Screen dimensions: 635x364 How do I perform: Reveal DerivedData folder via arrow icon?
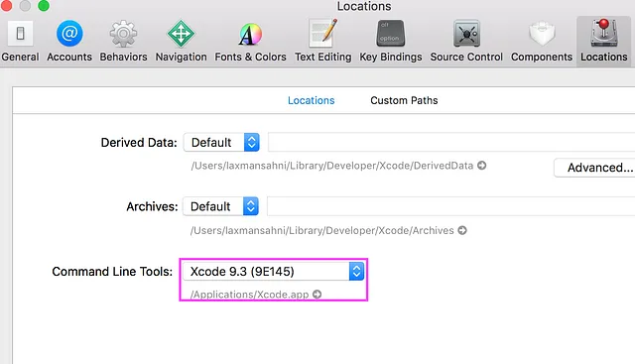pyautogui.click(x=481, y=166)
